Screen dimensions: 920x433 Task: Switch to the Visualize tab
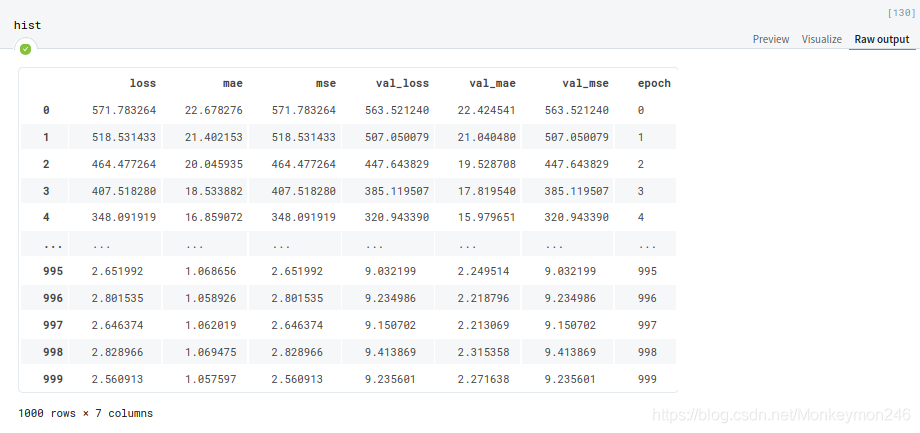[822, 39]
